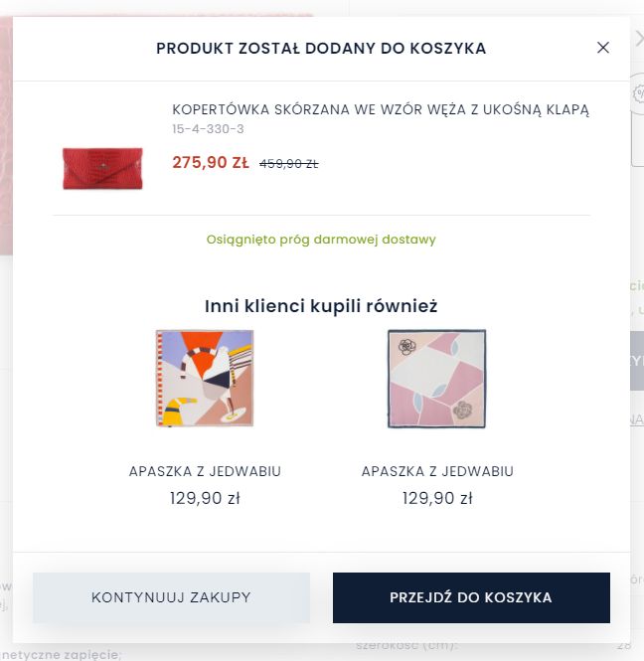Open the orange abstract silk scarf image
The width and height of the screenshot is (644, 661).
205,379
